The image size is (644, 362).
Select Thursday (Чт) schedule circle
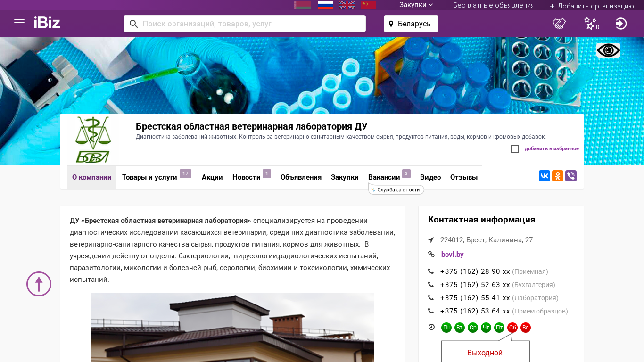coord(486,328)
